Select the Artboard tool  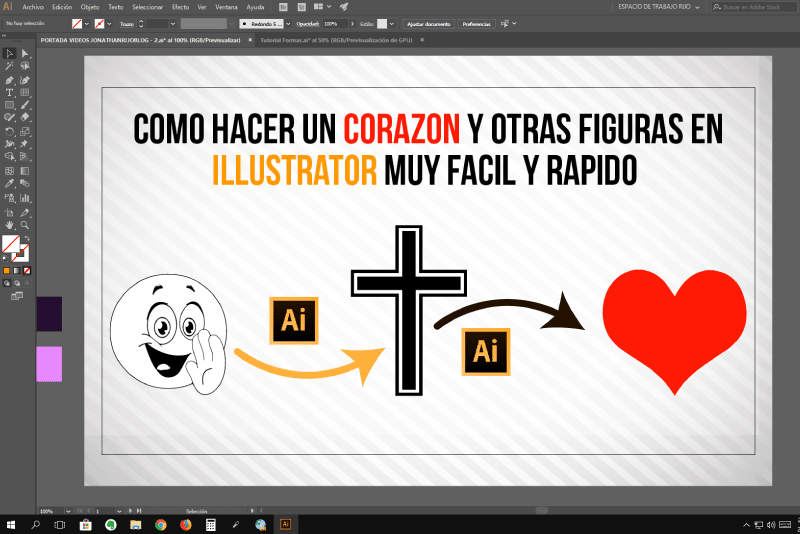tap(9, 213)
